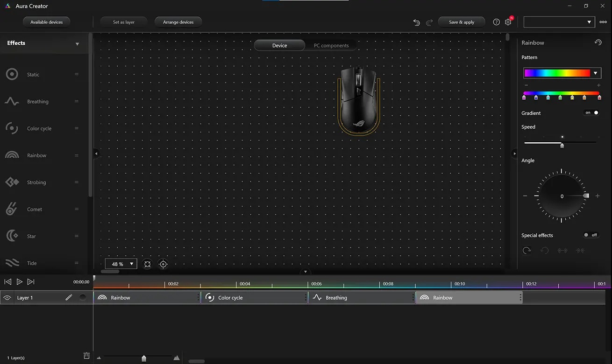This screenshot has width=612, height=364.
Task: Switch to PC components tab
Action: (x=331, y=45)
